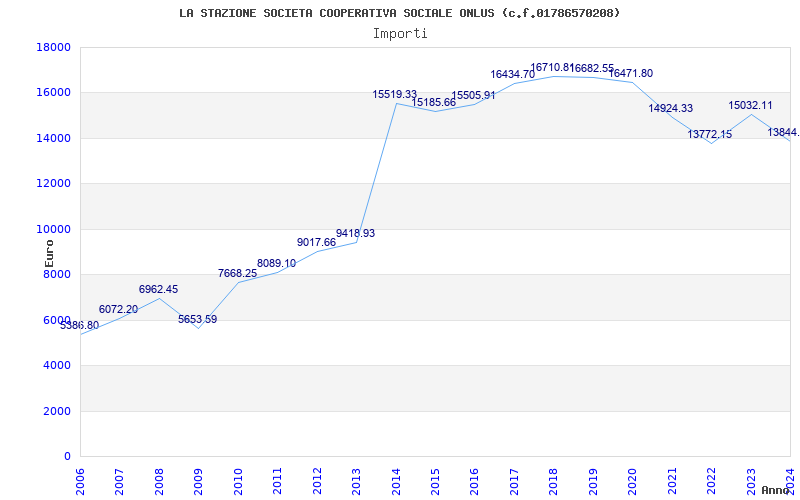Image resolution: width=800 pixels, height=500 pixels.
Task: Click the x-axis year 2019
Action: tap(593, 481)
